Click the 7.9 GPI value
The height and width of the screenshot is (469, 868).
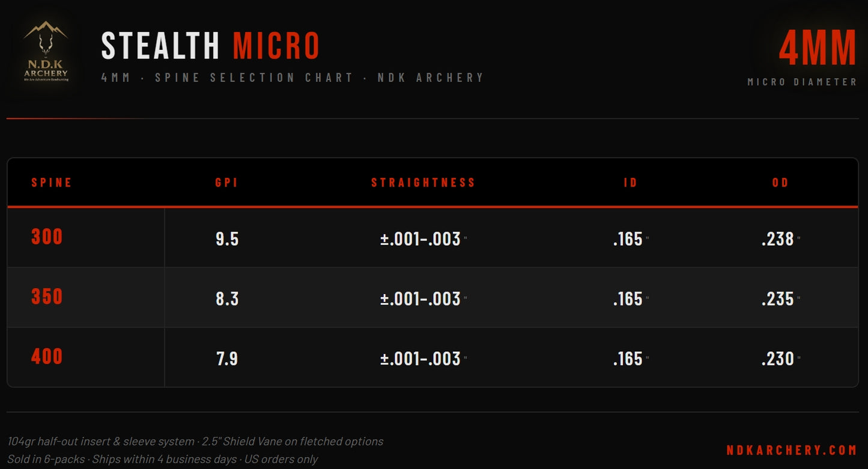(x=227, y=359)
